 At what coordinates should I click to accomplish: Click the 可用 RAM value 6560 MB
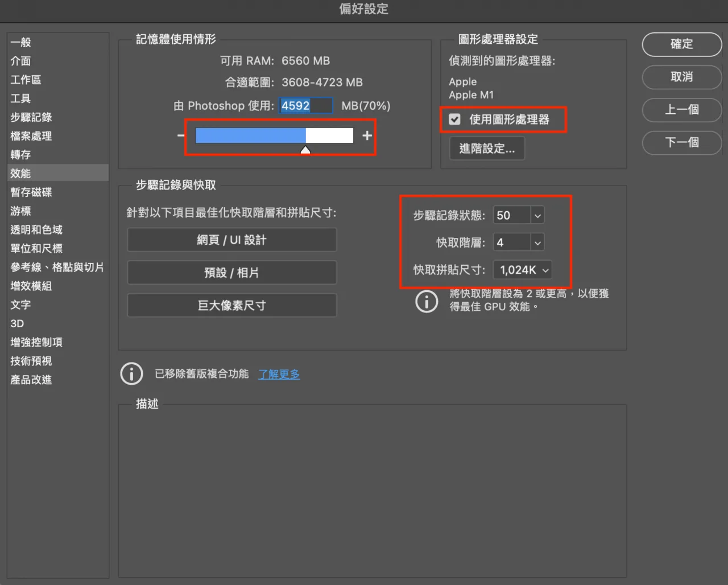coord(306,61)
